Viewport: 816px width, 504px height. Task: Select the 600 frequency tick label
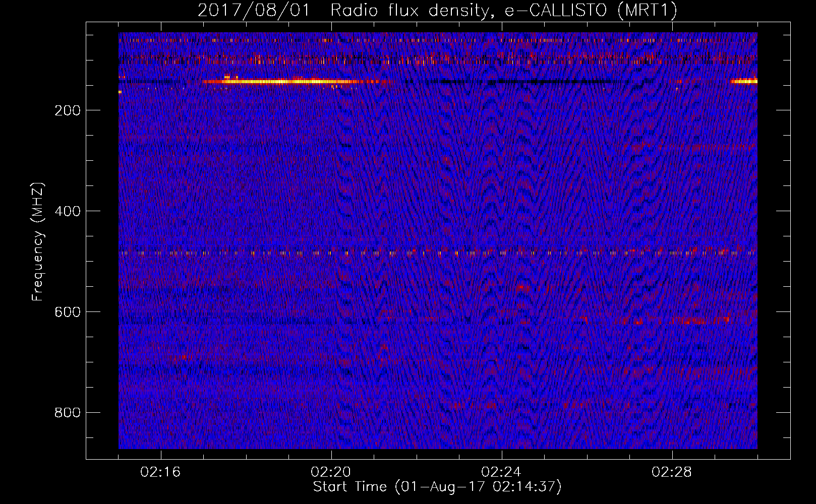(68, 312)
